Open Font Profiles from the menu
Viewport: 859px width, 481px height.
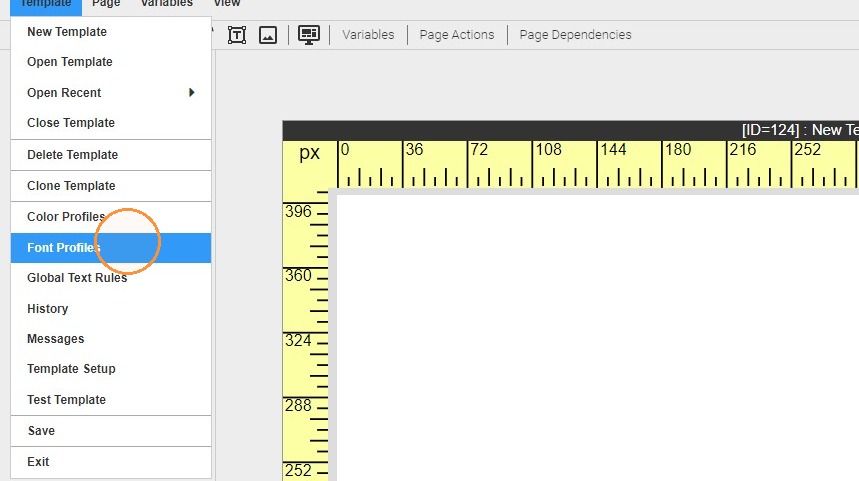coord(111,248)
